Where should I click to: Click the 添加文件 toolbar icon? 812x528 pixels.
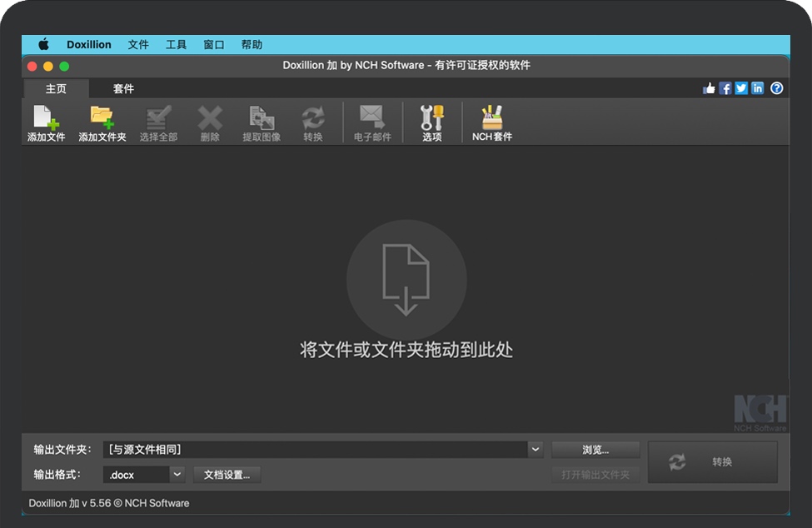[x=46, y=121]
